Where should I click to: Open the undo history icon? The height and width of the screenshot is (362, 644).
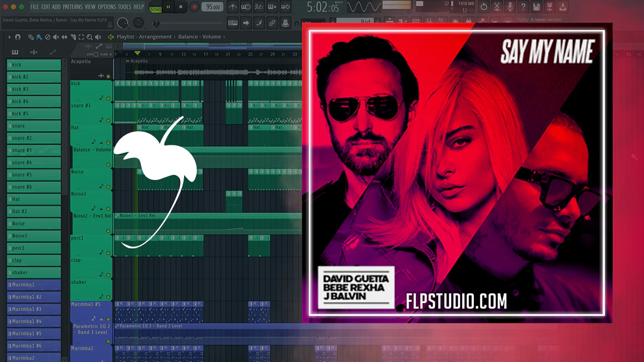point(484,7)
